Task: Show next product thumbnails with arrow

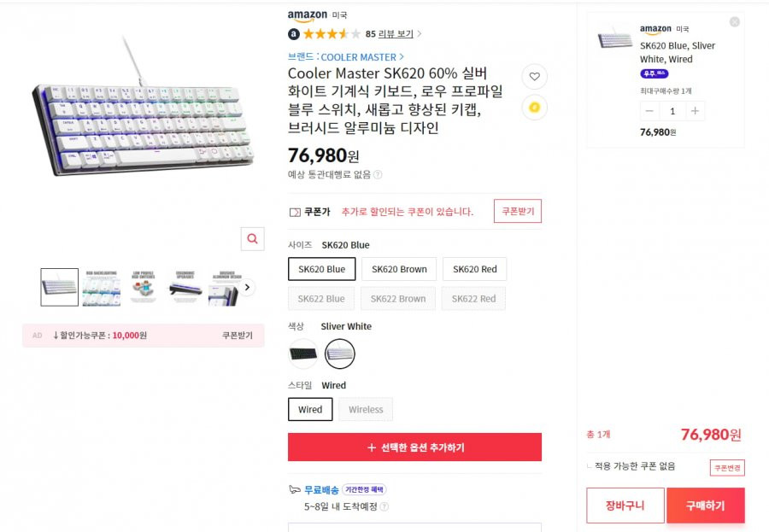Action: (247, 287)
